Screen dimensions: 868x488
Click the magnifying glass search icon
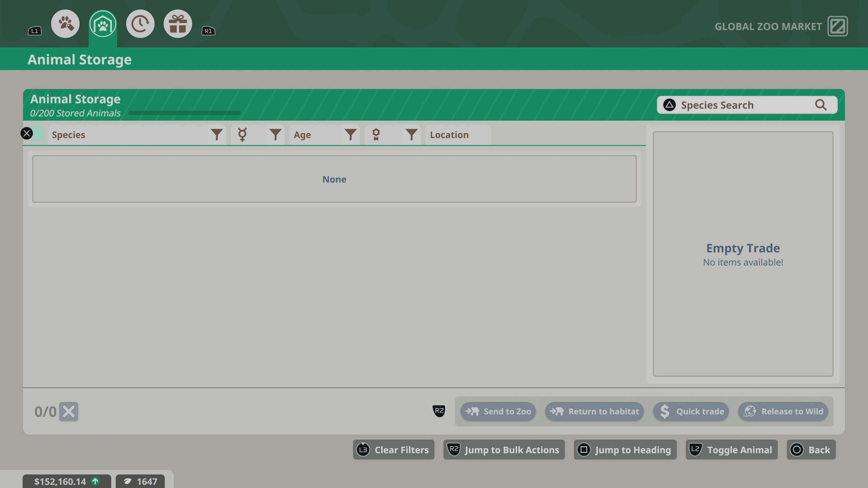[821, 105]
